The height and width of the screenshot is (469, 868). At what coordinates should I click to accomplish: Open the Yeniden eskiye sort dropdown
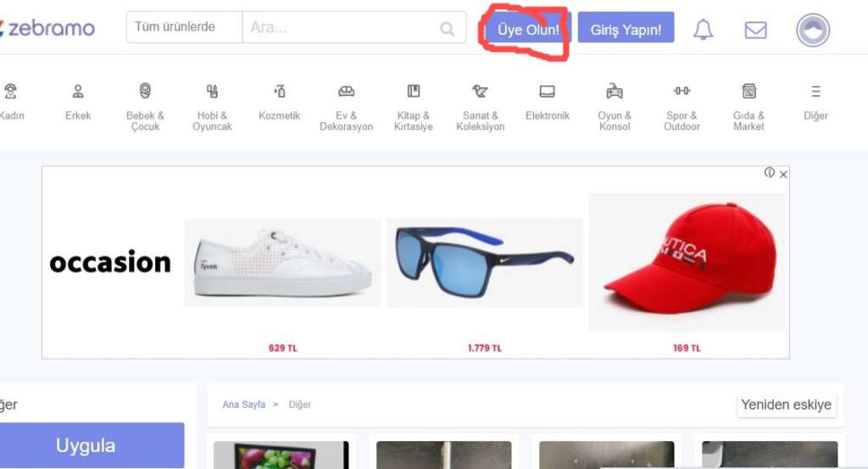(x=786, y=405)
